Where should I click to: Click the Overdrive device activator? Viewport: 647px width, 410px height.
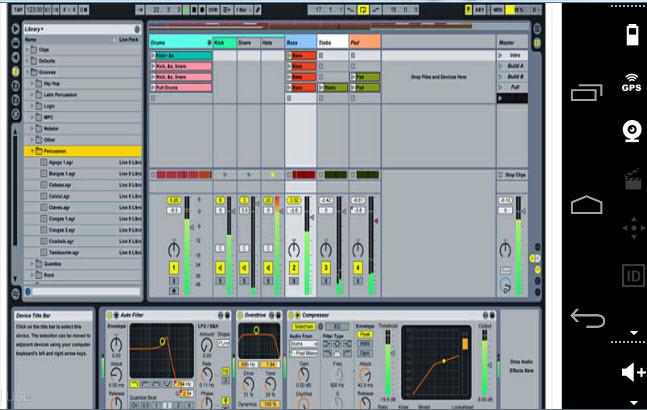coord(240,316)
